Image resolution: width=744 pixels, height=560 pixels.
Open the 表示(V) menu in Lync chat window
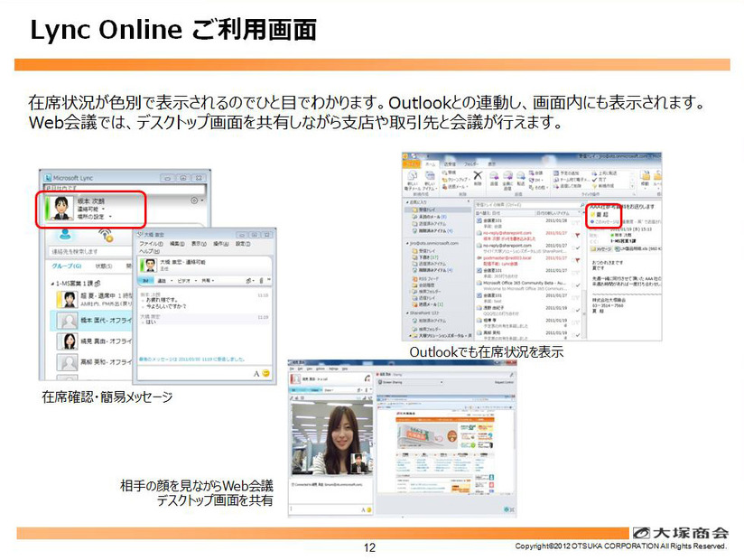(x=199, y=244)
